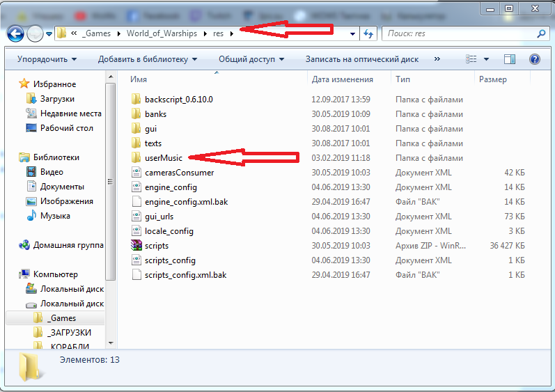Screen dimensions: 555x392
Task: Select the locale_config XML file icon
Action: point(136,230)
